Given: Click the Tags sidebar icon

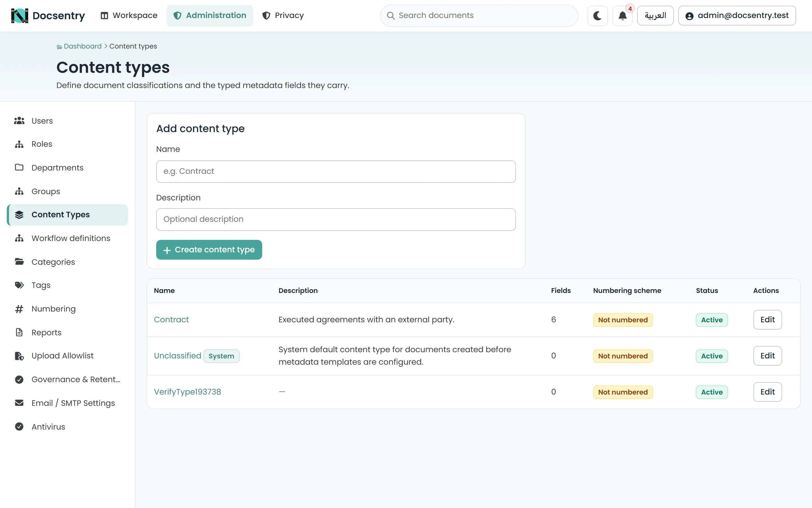Looking at the screenshot, I should click(x=19, y=285).
